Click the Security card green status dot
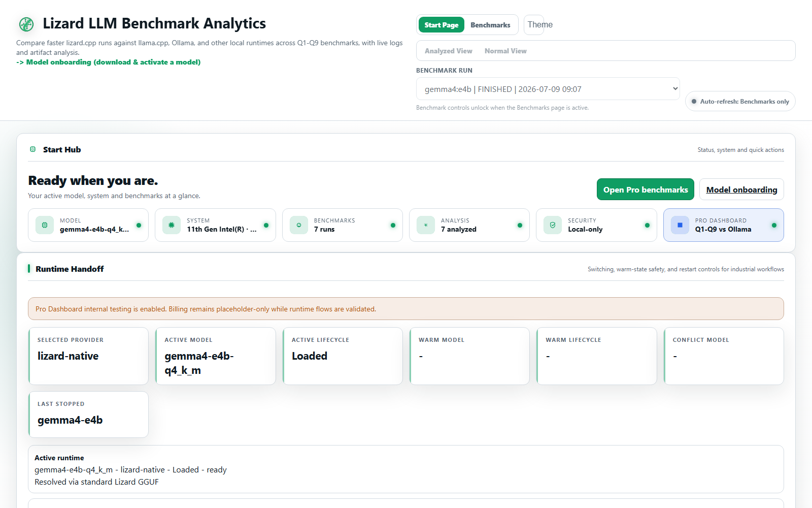The width and height of the screenshot is (812, 508). (647, 225)
